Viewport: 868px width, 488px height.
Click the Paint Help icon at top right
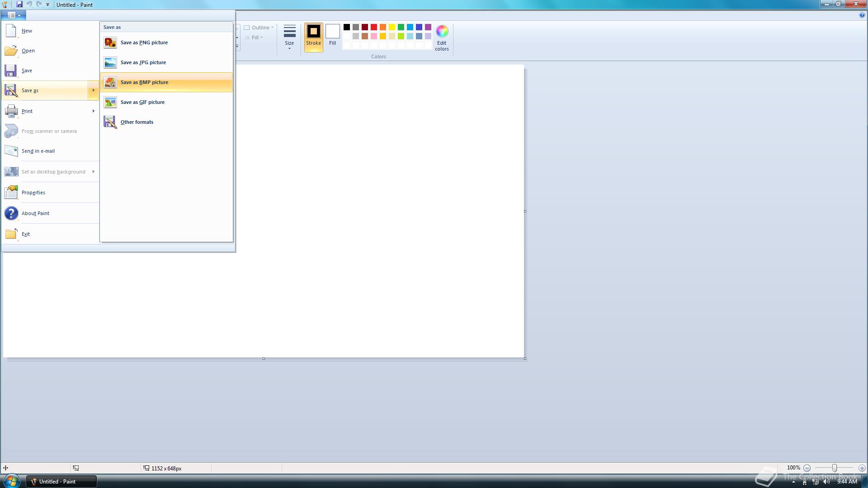[862, 15]
